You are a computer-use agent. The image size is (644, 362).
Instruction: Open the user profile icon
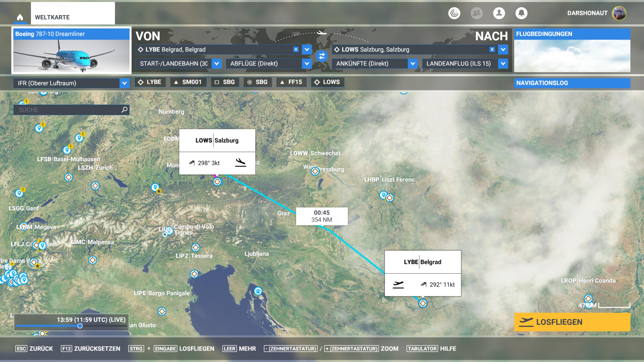pos(499,13)
